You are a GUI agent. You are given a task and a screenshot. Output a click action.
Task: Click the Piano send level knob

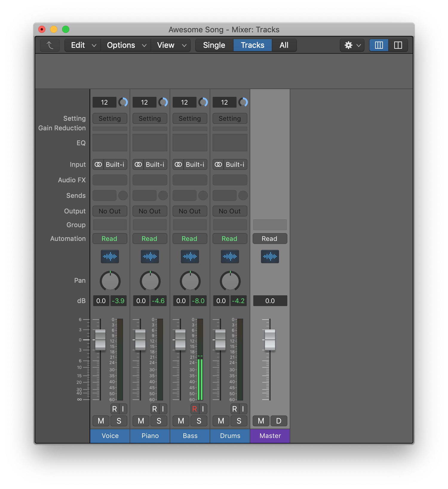tap(163, 195)
